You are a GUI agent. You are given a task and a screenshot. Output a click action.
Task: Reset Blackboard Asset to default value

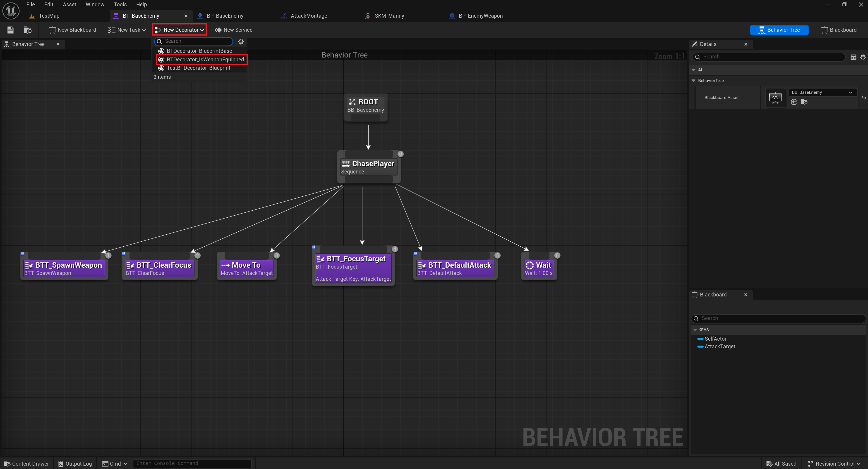(863, 97)
